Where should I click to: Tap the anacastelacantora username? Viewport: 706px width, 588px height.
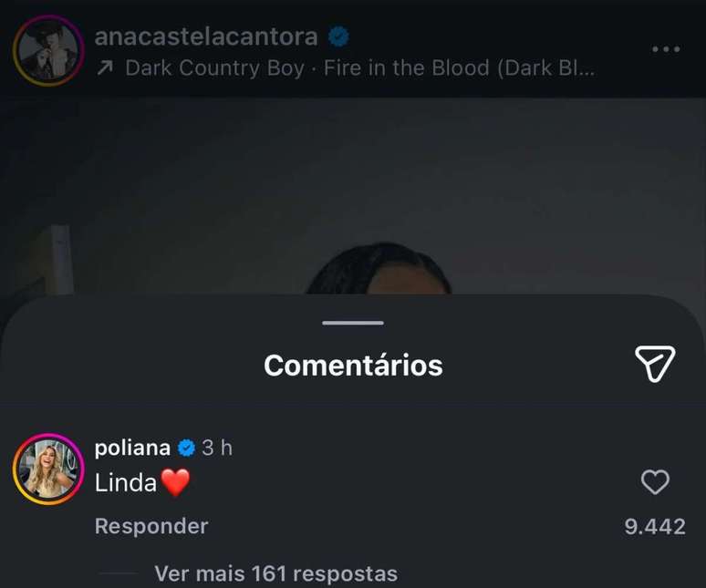[206, 36]
